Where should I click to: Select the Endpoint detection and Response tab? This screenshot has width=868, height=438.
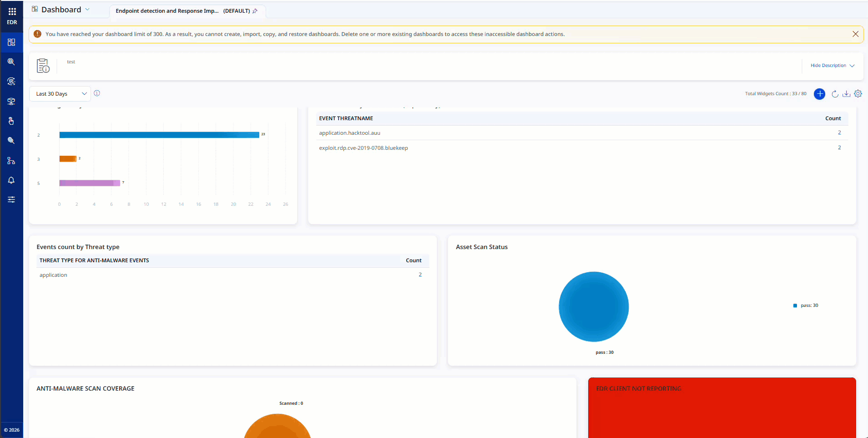(188, 11)
